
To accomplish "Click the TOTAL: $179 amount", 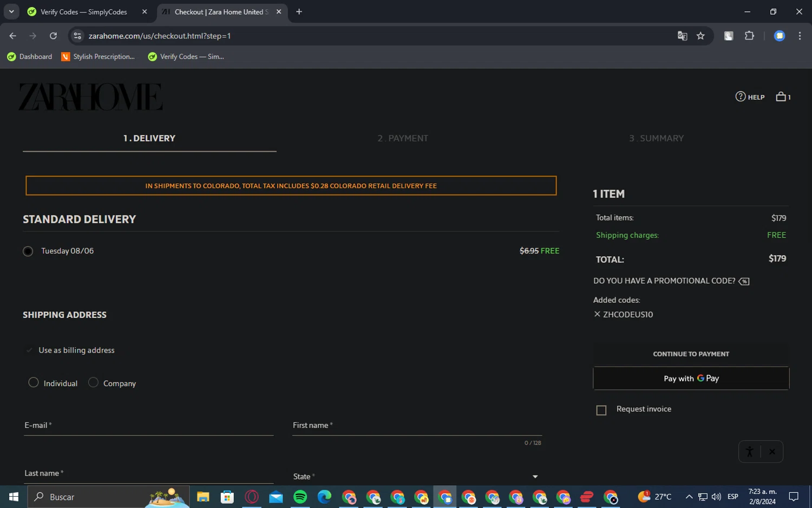I will click(x=777, y=259).
